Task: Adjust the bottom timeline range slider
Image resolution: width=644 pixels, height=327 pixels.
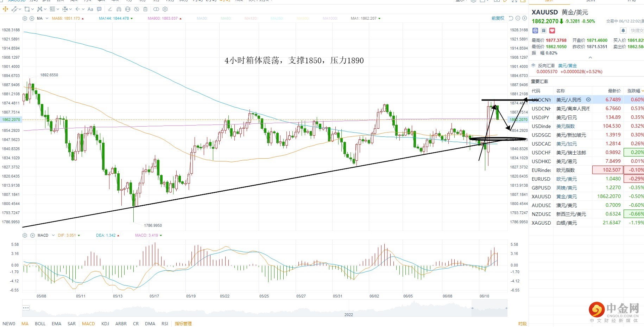Action: pyautogui.click(x=489, y=308)
